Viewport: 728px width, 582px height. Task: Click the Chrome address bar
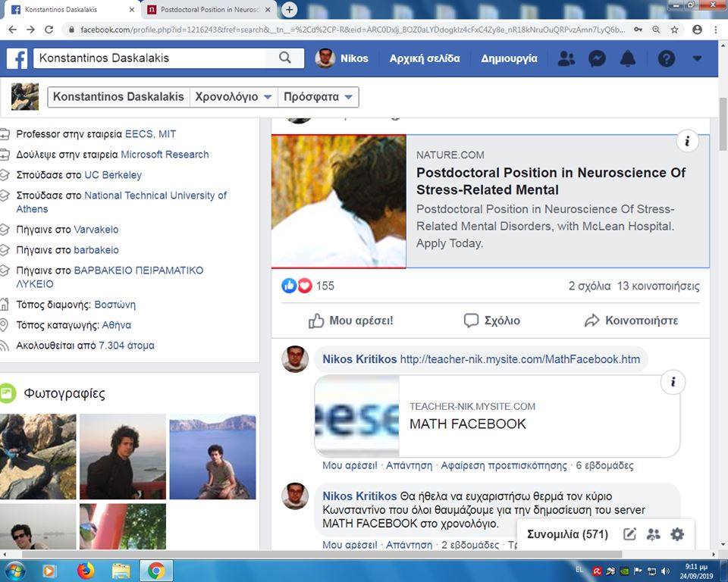tap(352, 30)
